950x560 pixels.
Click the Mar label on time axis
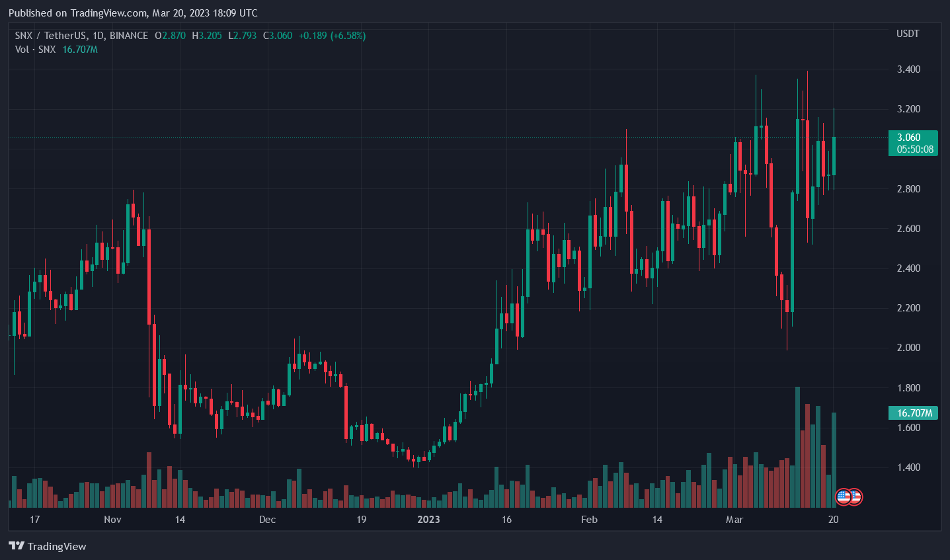coord(734,520)
